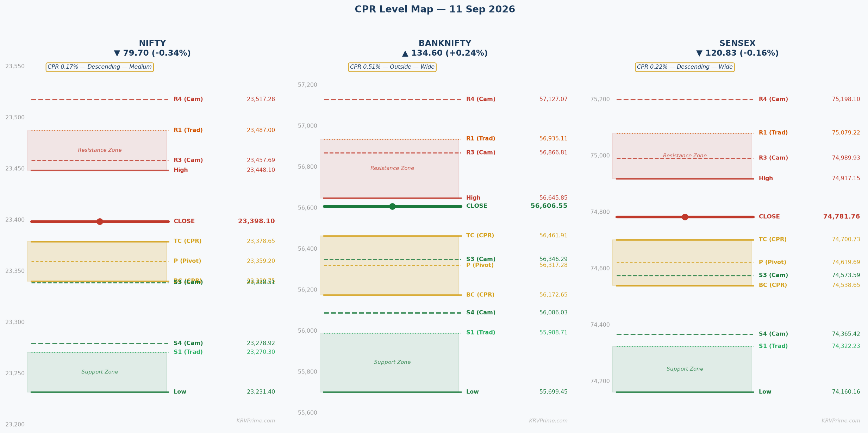Click SENSEX P (Pivot) value 74,619.69
The width and height of the screenshot is (868, 433).
846,262
